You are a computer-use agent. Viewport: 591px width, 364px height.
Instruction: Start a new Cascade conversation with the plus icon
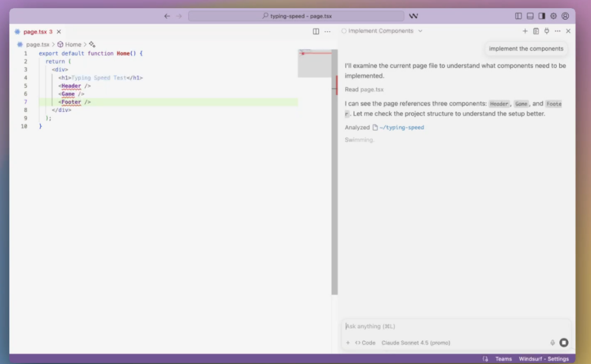tap(524, 31)
